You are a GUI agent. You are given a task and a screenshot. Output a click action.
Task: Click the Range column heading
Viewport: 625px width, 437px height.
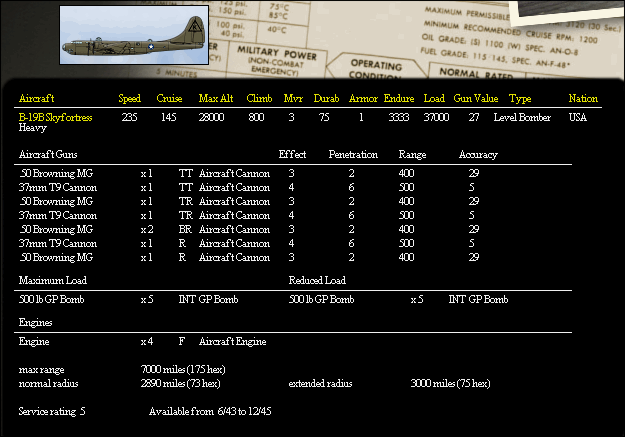tap(412, 155)
